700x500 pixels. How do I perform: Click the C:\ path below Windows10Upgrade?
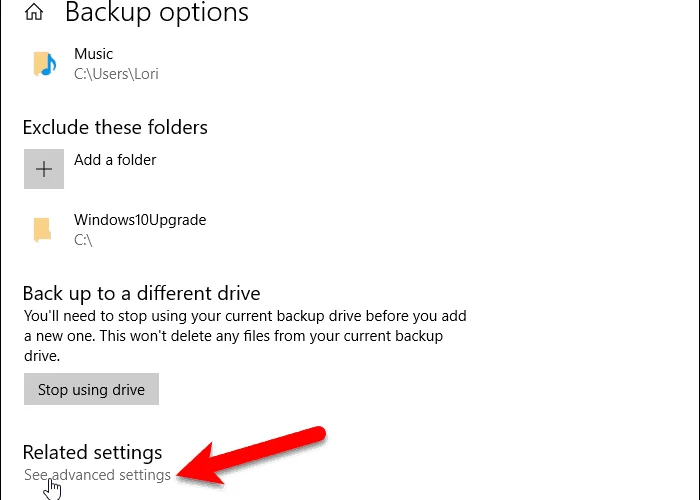tap(83, 240)
